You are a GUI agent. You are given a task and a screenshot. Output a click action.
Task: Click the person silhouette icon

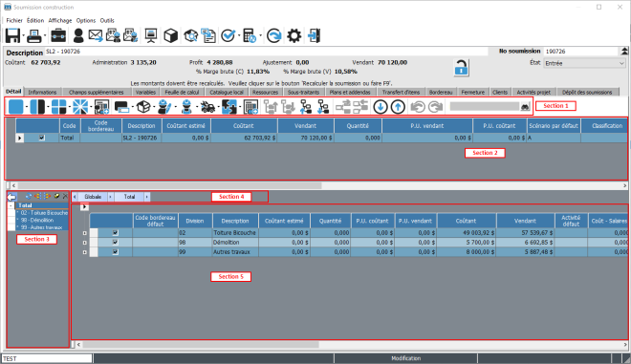pos(78,35)
